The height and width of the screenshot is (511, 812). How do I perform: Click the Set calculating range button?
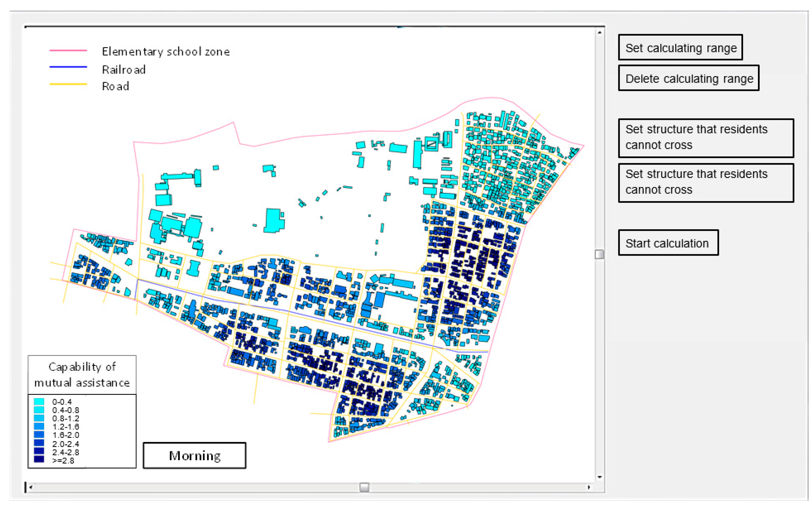click(x=680, y=48)
